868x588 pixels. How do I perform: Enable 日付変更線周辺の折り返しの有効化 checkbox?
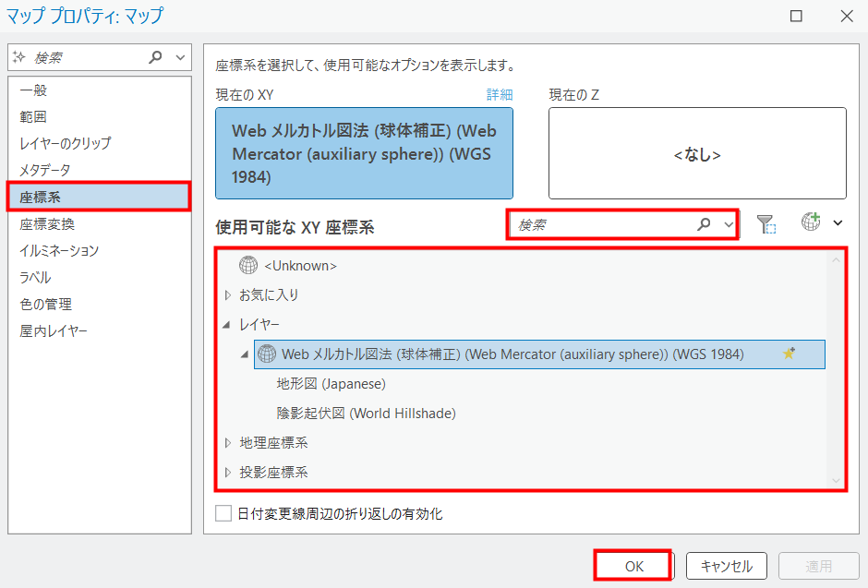[x=223, y=514]
